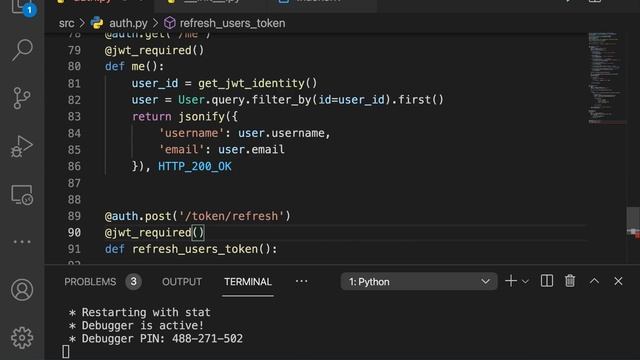
Task: Switch to the TERMINAL tab
Action: click(248, 282)
